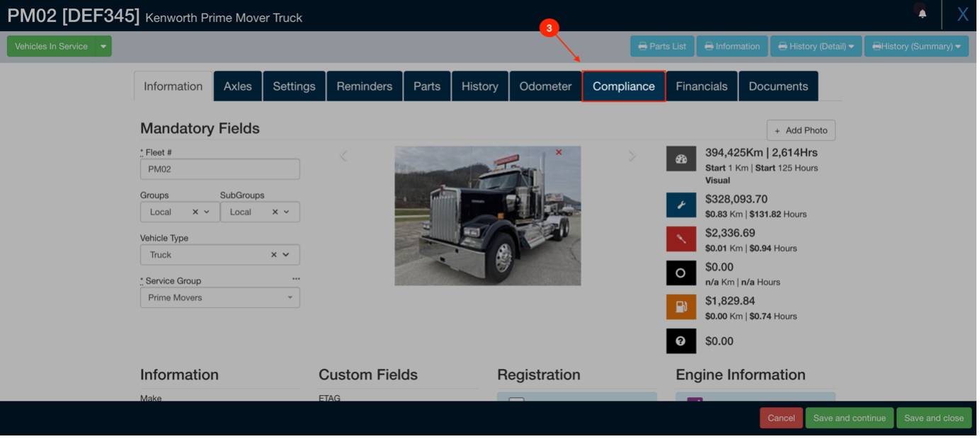Click the Kenworth truck photo
The image size is (980, 439).
coord(487,216)
